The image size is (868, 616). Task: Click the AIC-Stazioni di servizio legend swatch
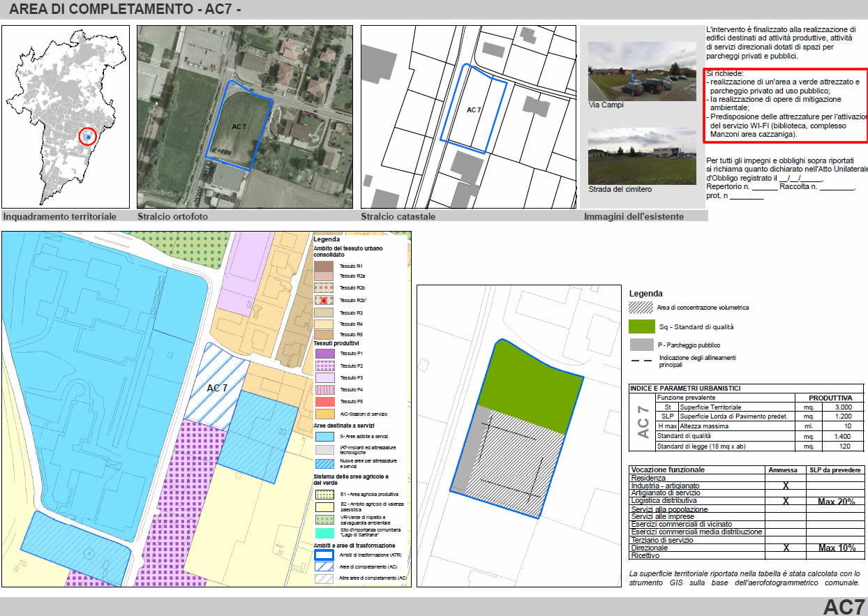[x=324, y=414]
